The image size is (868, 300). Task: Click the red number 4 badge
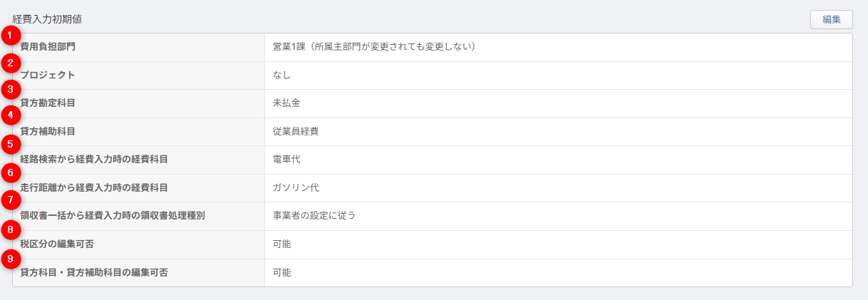coord(9,114)
